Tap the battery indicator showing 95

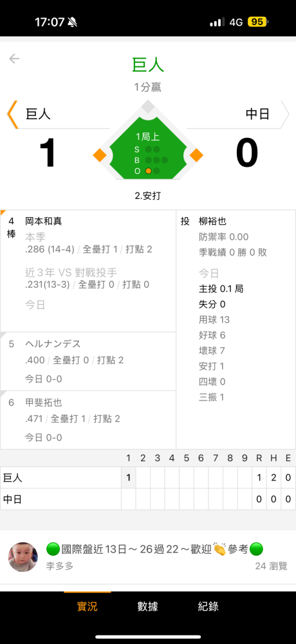coord(257,22)
